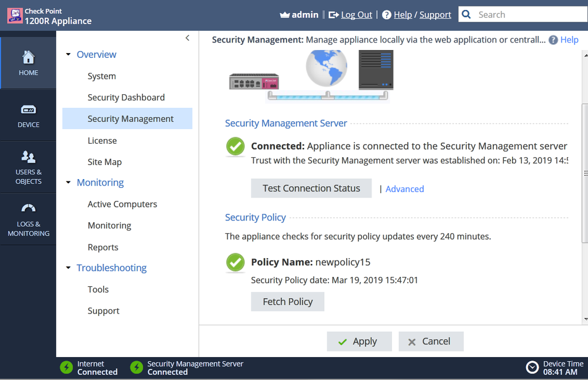Screen dimensions: 588x380
Task: Open the HOME section icon
Action: click(x=28, y=58)
